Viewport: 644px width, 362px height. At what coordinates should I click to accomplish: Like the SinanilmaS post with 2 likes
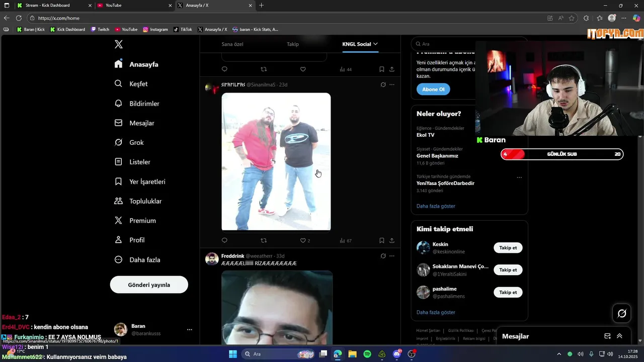click(305, 240)
